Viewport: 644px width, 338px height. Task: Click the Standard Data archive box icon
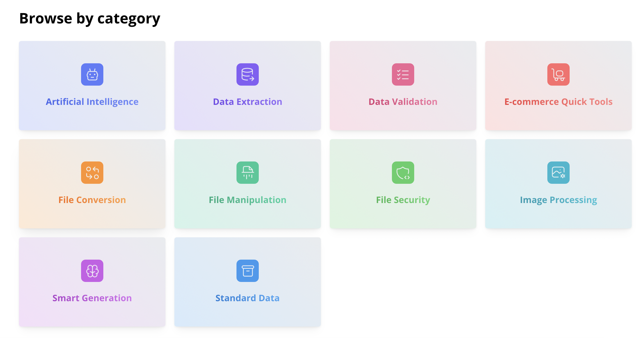pos(248,271)
